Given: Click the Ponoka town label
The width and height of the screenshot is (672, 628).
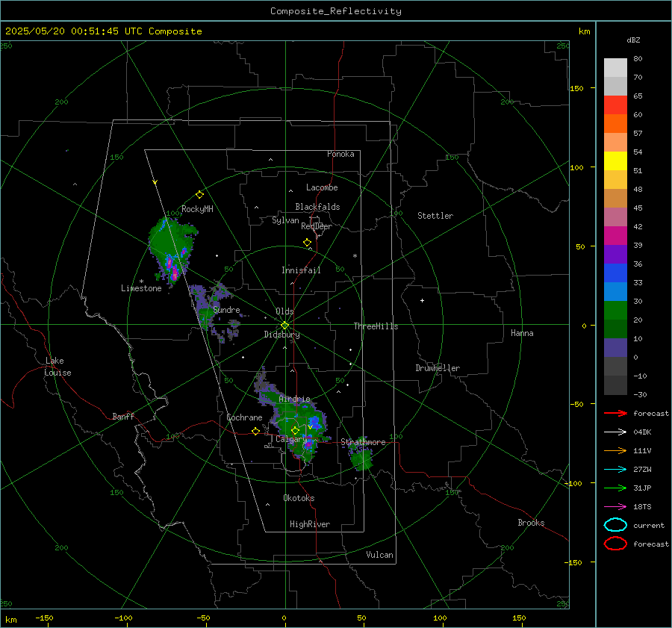Looking at the screenshot, I should click(340, 154).
